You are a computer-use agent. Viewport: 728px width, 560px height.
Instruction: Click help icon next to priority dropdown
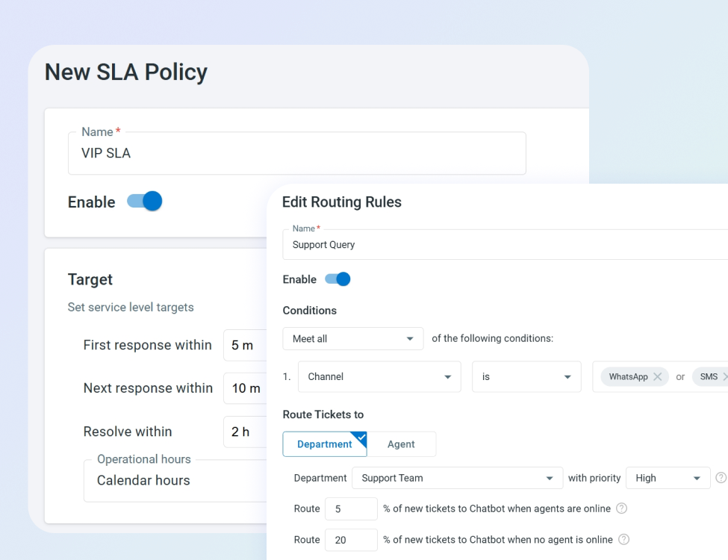721,478
